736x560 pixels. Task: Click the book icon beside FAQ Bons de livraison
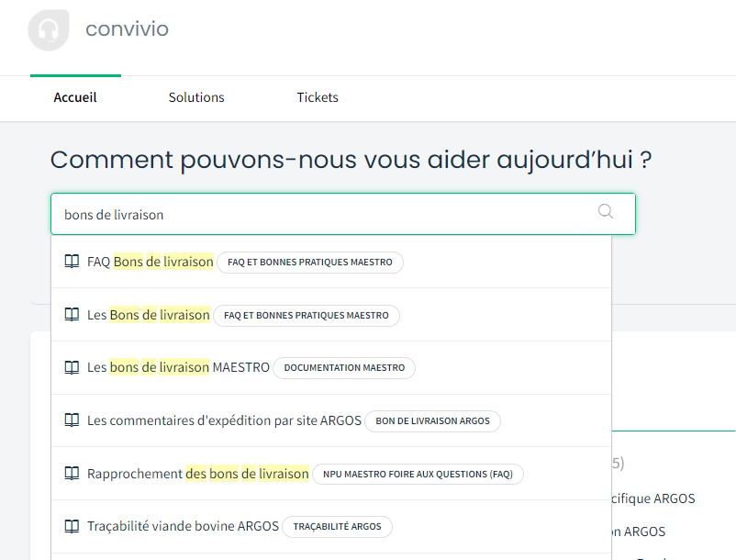[72, 261]
